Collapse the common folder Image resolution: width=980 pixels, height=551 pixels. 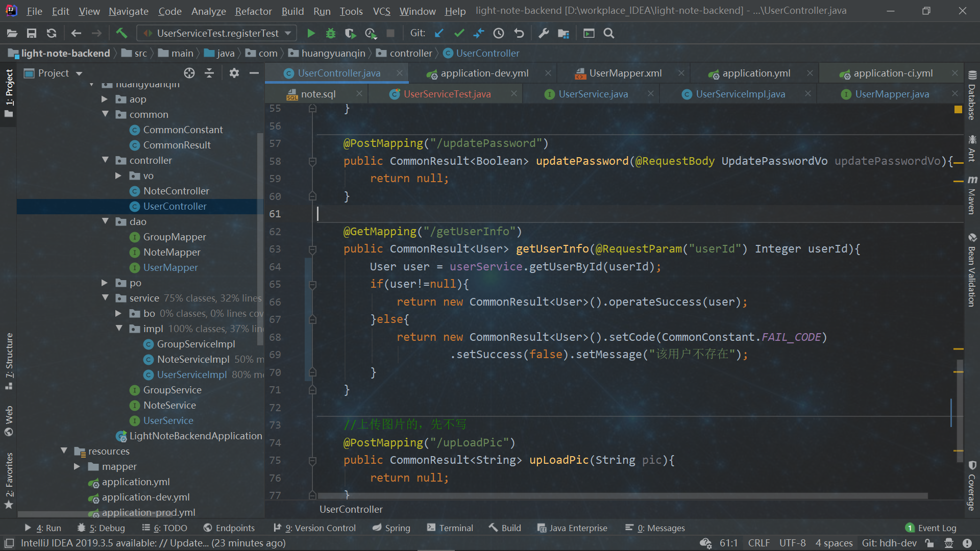tap(105, 114)
